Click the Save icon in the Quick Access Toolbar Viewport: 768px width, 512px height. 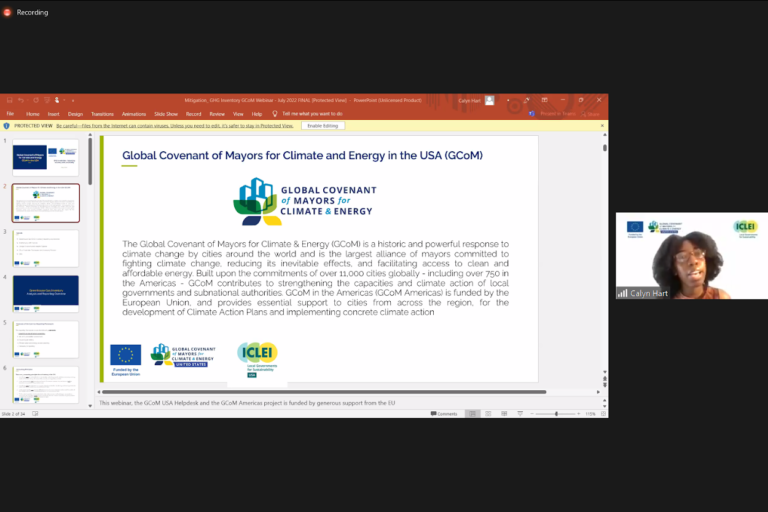[x=9, y=100]
